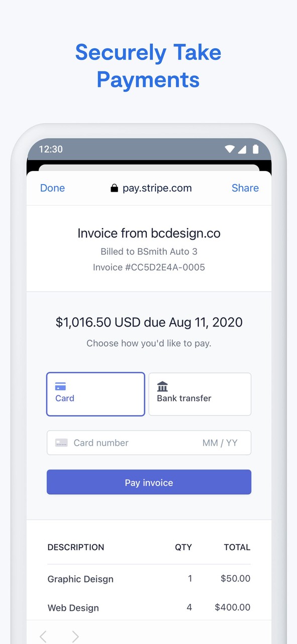Click the cellular signal icon in the status bar
This screenshot has height=644, width=297.
(x=242, y=149)
